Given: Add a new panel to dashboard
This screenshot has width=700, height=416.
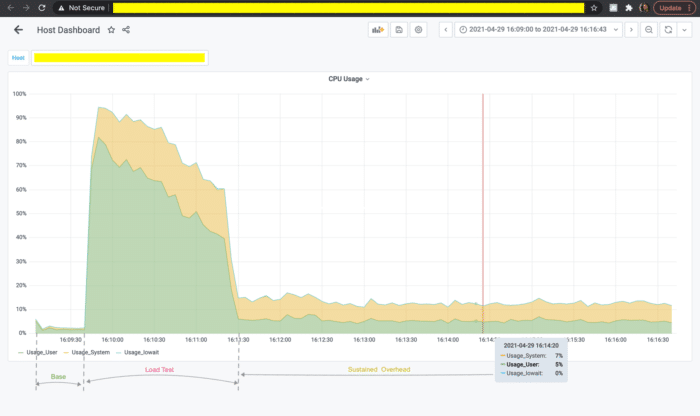Looking at the screenshot, I should pyautogui.click(x=378, y=30).
